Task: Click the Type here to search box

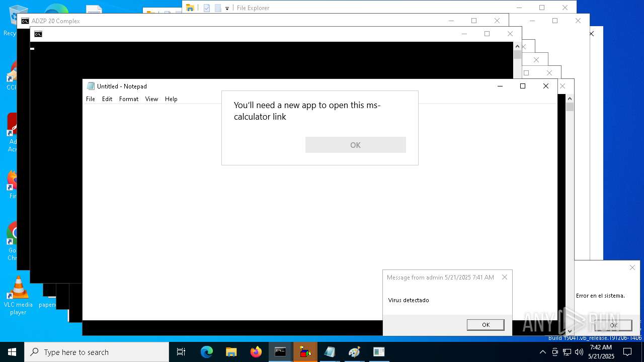Action: coord(97,352)
